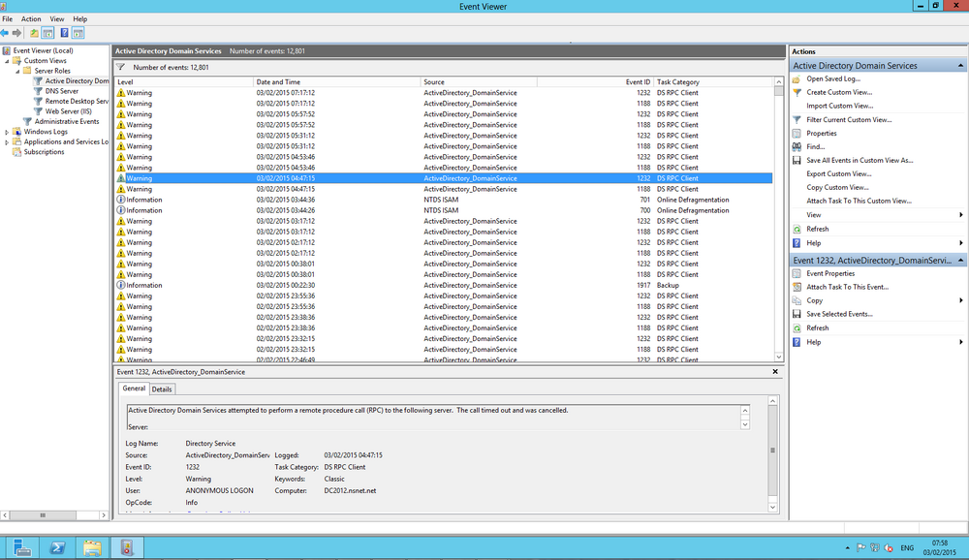Image resolution: width=969 pixels, height=560 pixels.
Task: Click the Attach Task To This Event icon
Action: point(797,287)
